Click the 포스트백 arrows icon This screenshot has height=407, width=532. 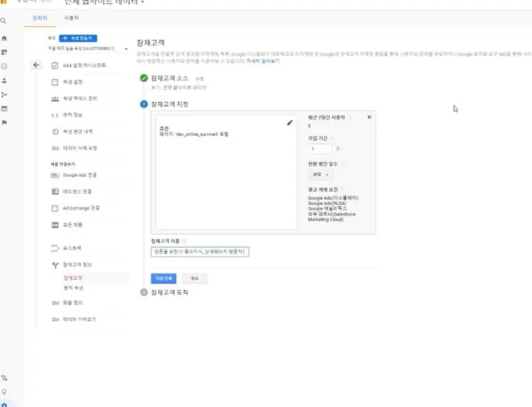pyautogui.click(x=55, y=249)
